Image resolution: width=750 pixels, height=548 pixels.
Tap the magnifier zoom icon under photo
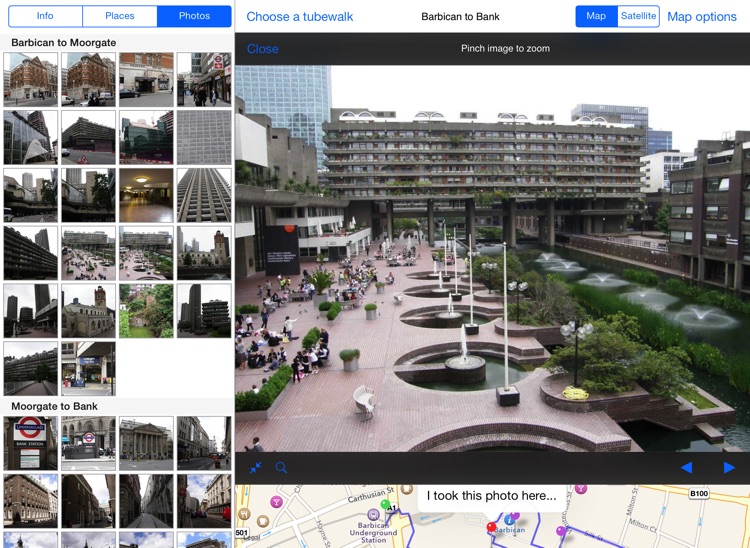(x=281, y=468)
